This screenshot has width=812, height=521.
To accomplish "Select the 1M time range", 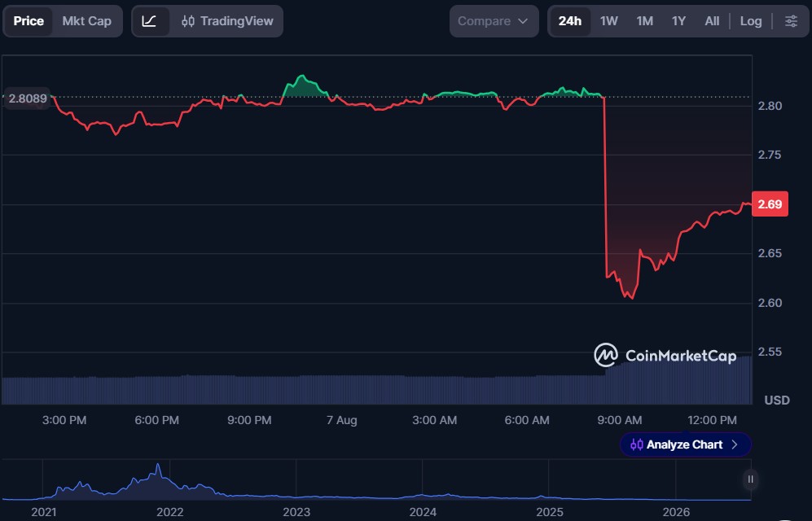I will pyautogui.click(x=645, y=21).
